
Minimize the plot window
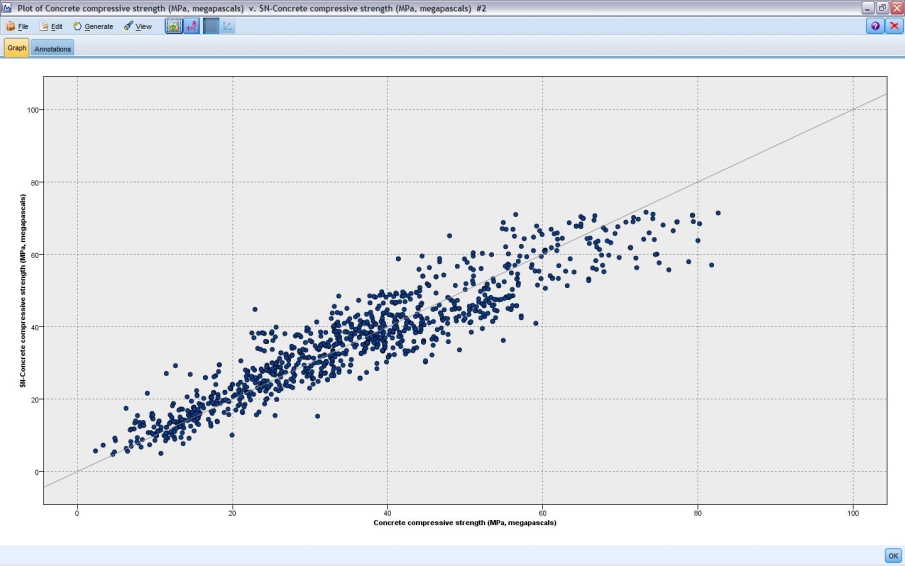868,8
